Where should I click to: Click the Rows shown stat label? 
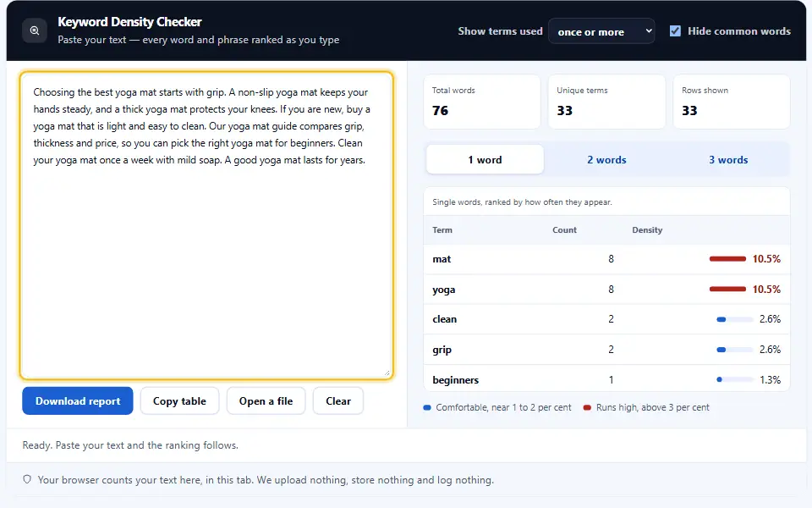(x=705, y=91)
